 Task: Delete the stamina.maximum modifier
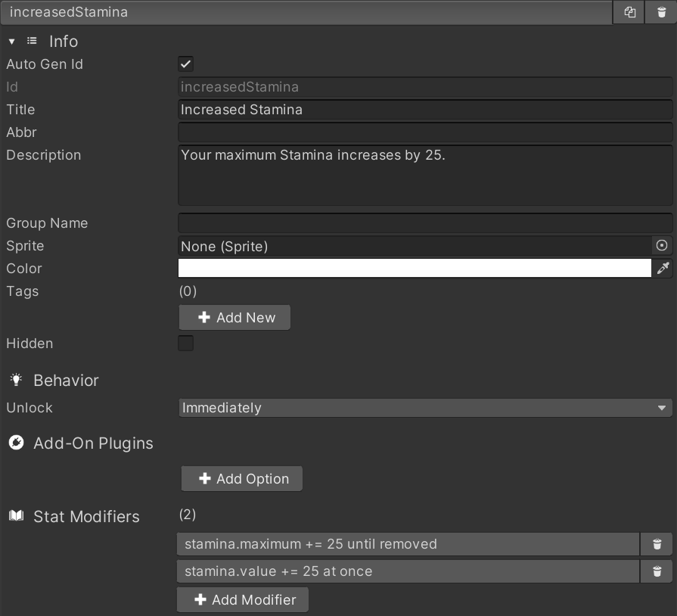pos(657,544)
